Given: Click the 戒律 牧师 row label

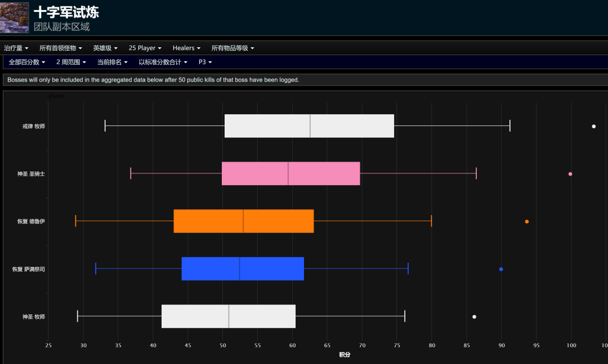Looking at the screenshot, I should coord(34,127).
